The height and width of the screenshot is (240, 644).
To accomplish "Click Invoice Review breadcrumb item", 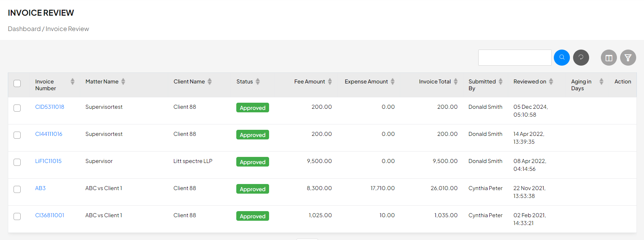I will tap(67, 29).
